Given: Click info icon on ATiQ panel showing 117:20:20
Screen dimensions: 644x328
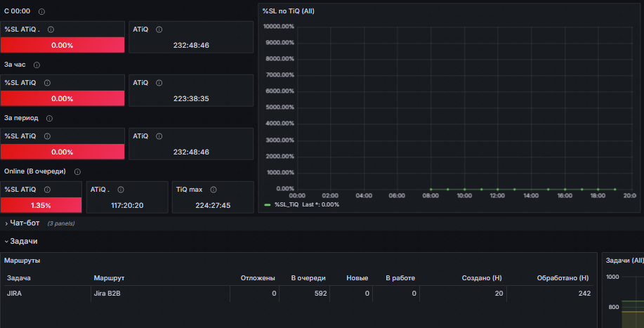Looking at the screenshot, I should point(120,190).
